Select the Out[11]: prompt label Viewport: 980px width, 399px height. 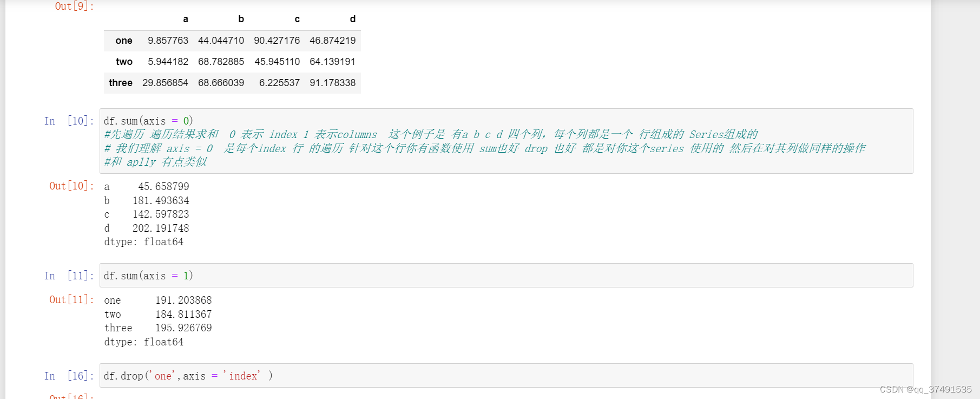(71, 299)
